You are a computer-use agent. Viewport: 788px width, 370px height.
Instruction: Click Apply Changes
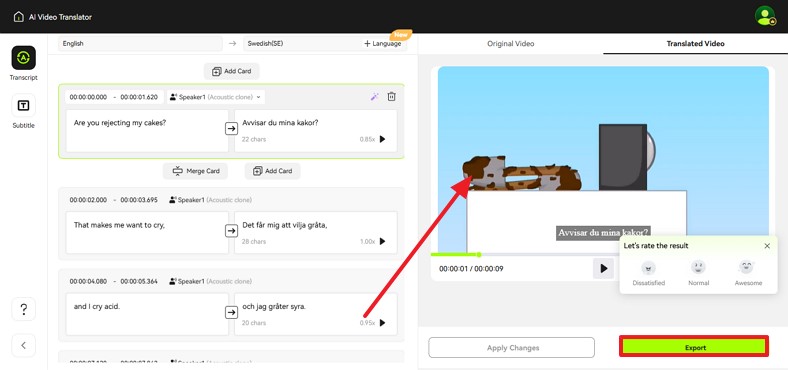pos(512,347)
